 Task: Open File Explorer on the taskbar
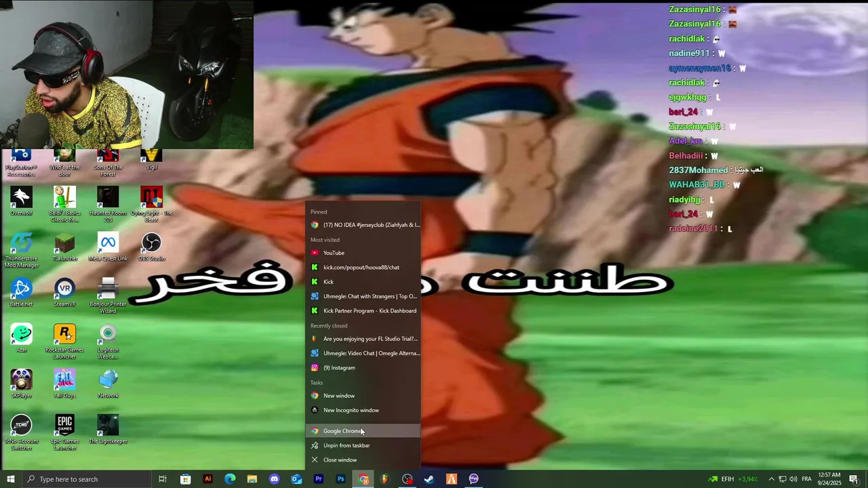[x=252, y=479]
